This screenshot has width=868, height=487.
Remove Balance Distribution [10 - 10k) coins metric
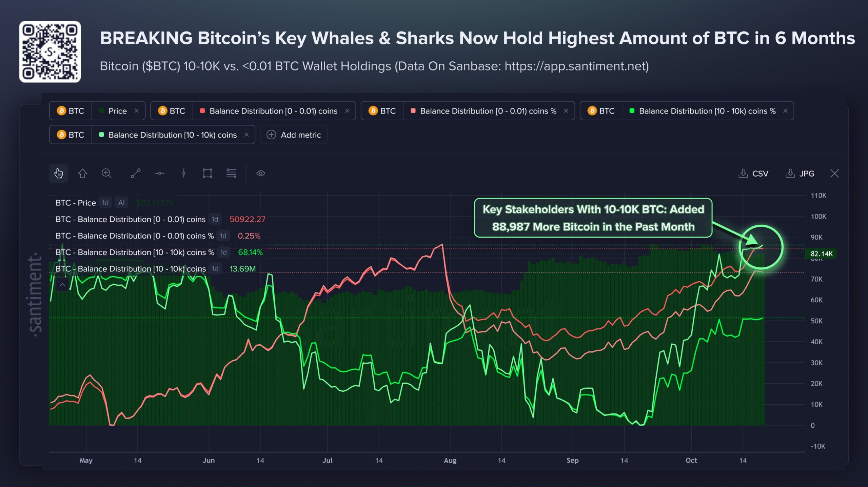click(246, 135)
